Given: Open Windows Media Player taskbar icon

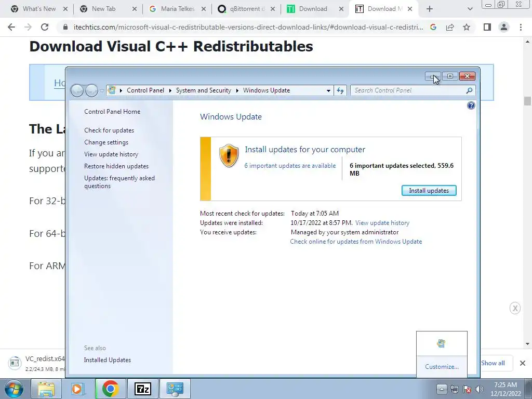Looking at the screenshot, I should [78, 389].
